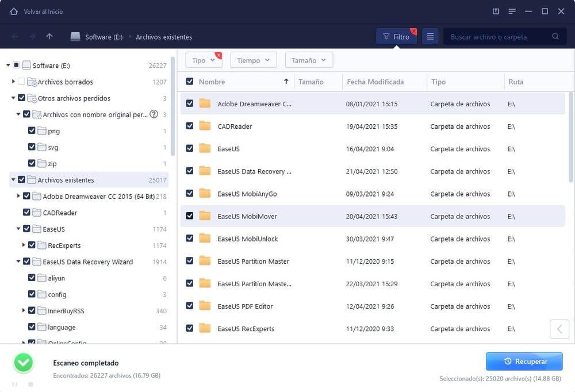Uncheck the png folder checkbox
Screen dimensions: 575x392
coord(32,130)
